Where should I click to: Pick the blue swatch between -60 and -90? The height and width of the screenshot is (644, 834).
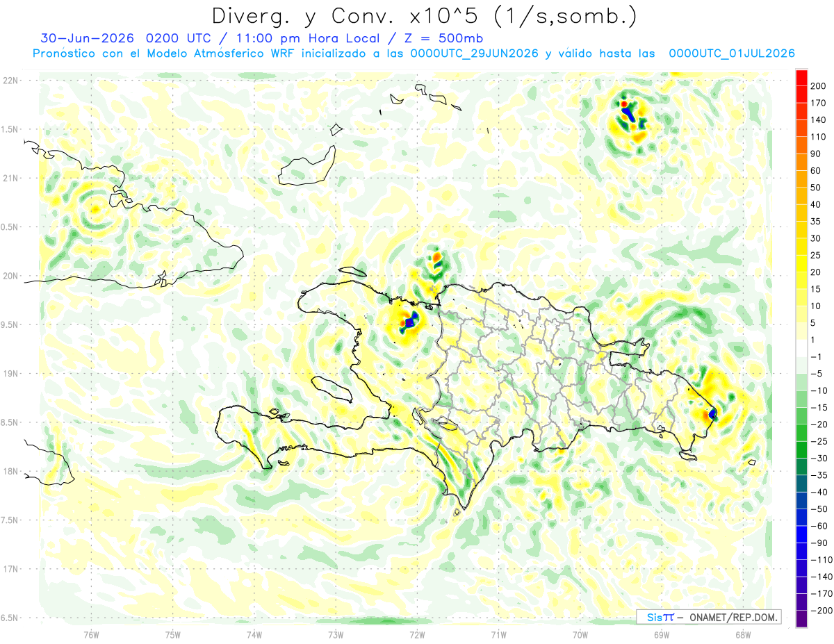pos(801,534)
